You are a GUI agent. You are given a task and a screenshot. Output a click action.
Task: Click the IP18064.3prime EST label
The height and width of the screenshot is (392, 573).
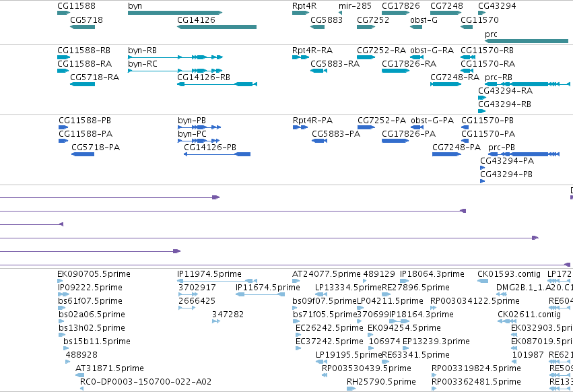click(x=432, y=274)
